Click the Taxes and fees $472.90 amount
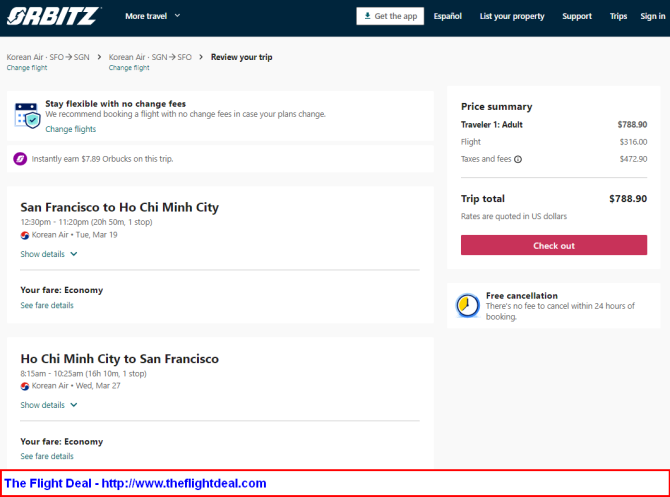Viewport: 670px width, 497px height. click(633, 159)
